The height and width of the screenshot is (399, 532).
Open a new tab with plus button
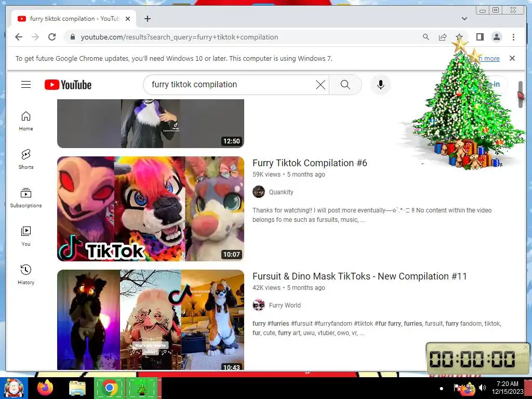(147, 19)
